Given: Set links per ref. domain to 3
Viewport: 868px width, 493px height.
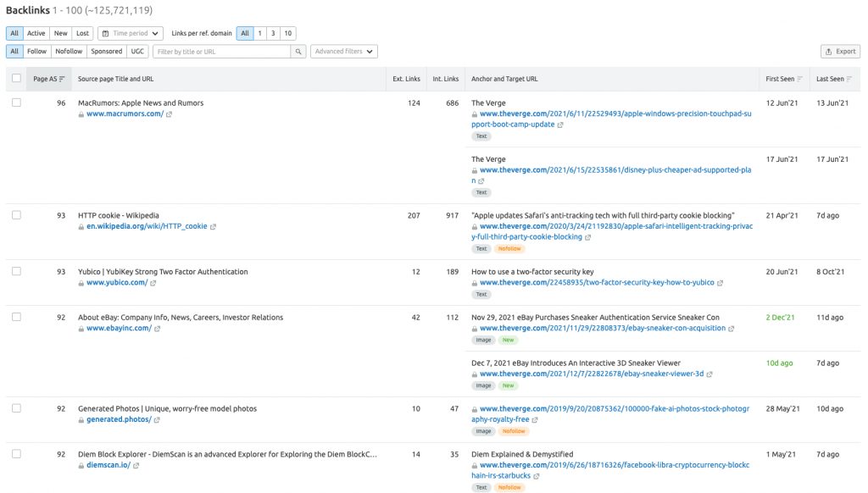Looking at the screenshot, I should point(273,33).
